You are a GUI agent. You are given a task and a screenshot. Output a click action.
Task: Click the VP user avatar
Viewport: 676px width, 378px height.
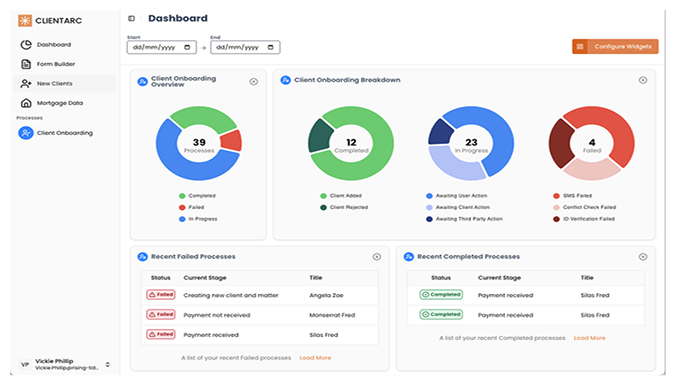point(25,364)
